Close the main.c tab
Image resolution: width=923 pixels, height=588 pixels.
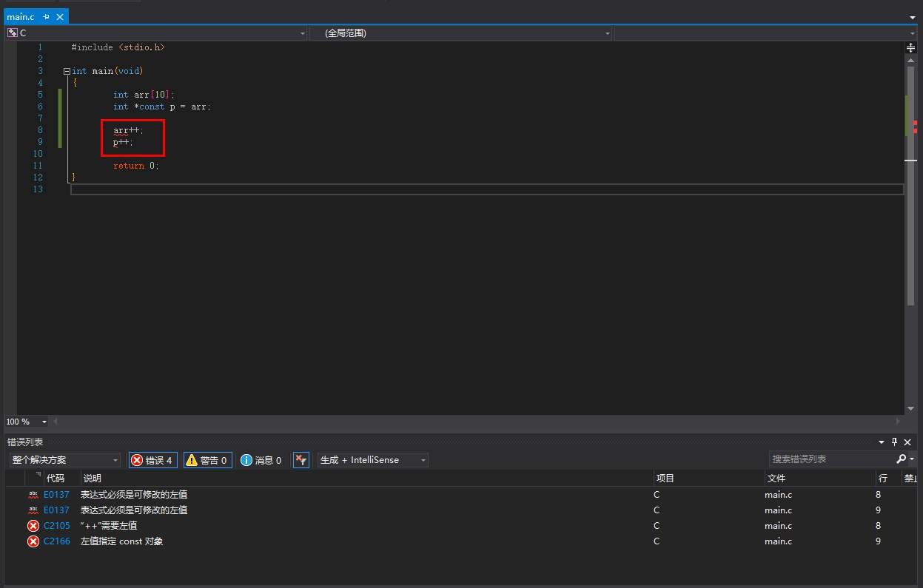point(60,16)
